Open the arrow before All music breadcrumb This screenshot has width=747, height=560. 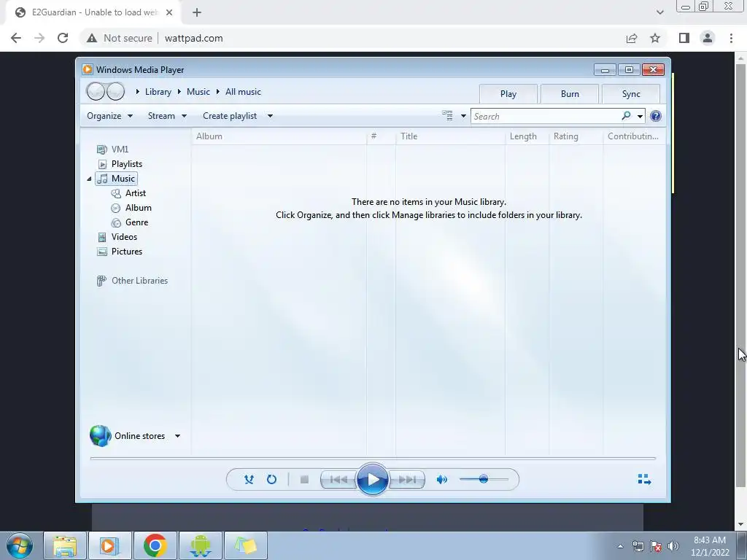(x=217, y=91)
